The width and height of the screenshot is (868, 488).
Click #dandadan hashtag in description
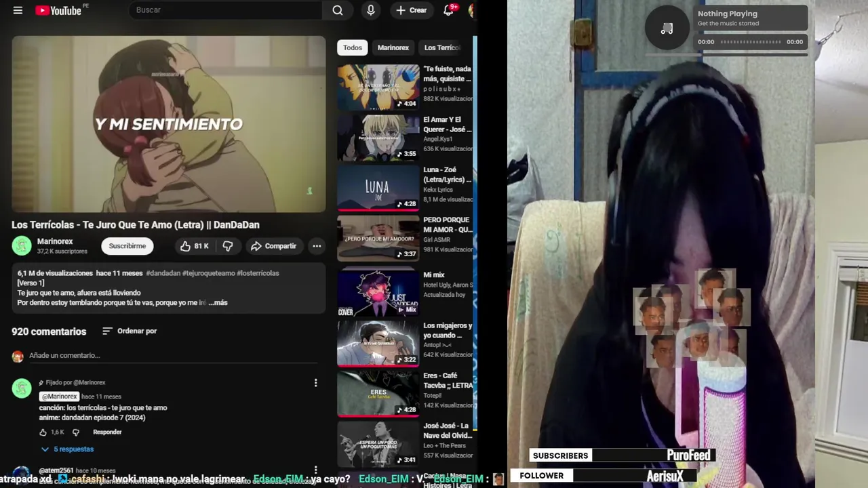(163, 273)
